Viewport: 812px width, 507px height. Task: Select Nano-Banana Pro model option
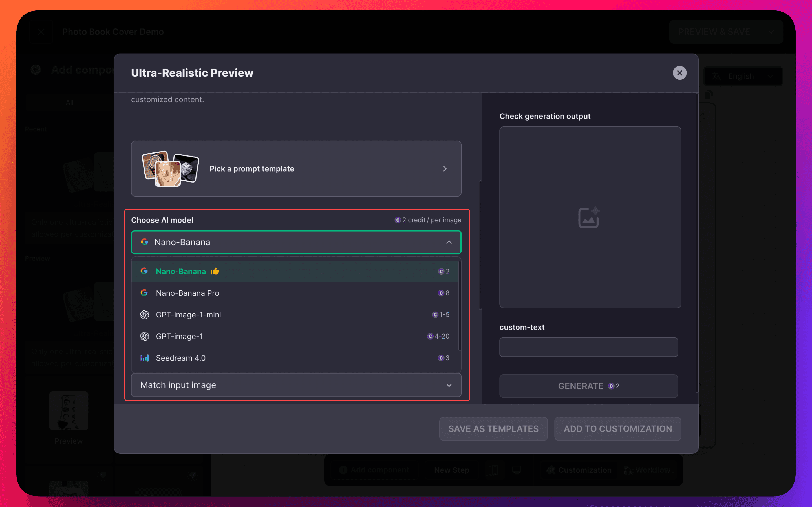[x=187, y=293]
